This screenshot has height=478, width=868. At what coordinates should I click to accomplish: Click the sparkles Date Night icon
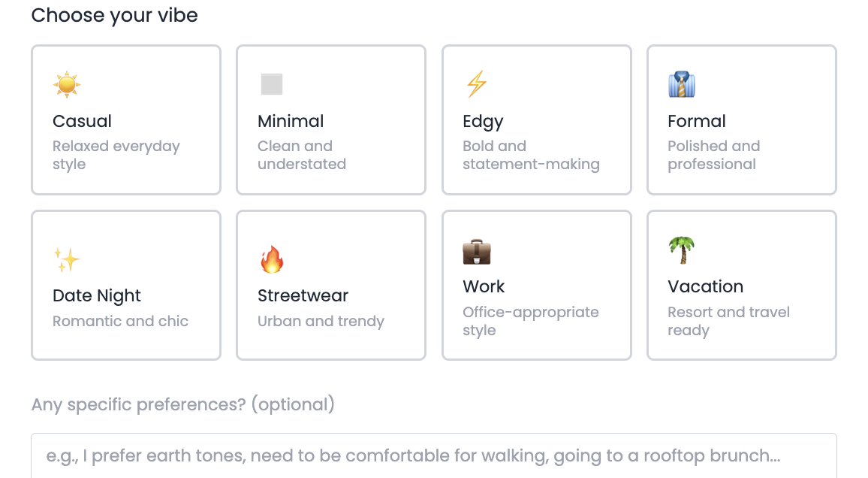click(x=67, y=259)
